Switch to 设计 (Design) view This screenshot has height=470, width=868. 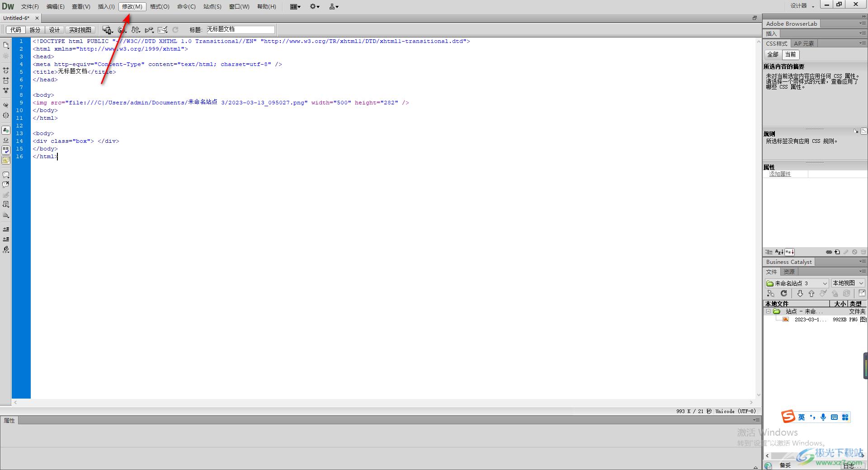(54, 30)
